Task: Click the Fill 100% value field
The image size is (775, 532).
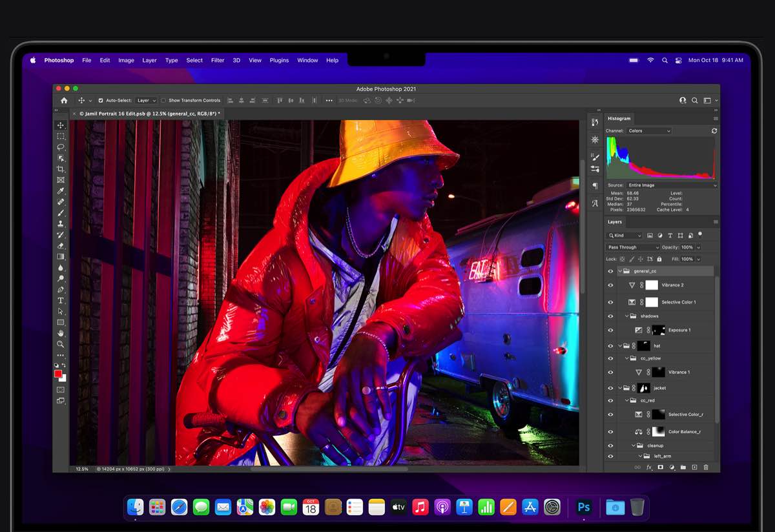Action: (687, 259)
